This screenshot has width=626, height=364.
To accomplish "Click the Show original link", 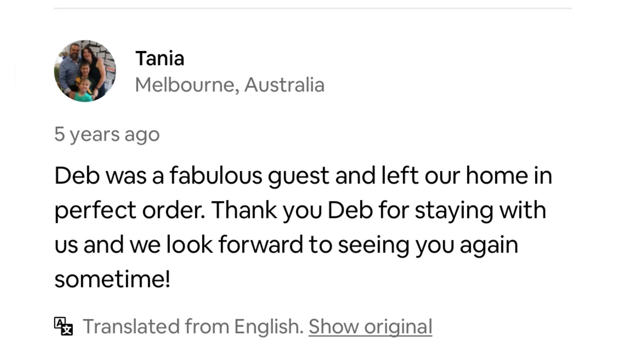I will click(370, 326).
